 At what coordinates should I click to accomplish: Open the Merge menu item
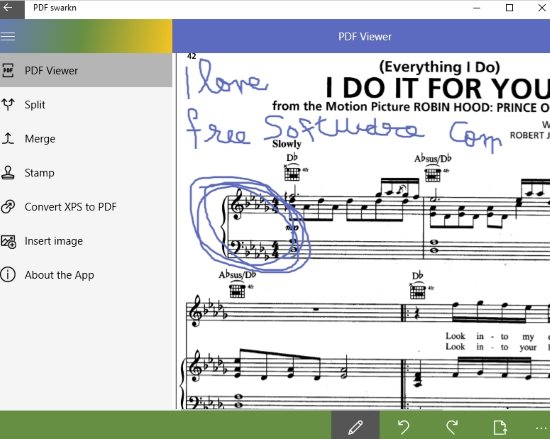tap(86, 139)
